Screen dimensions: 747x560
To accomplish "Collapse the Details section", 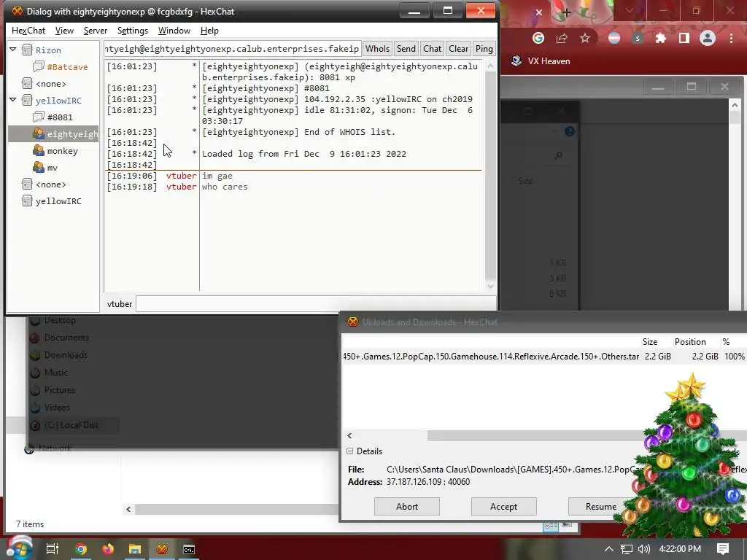I will [x=349, y=451].
